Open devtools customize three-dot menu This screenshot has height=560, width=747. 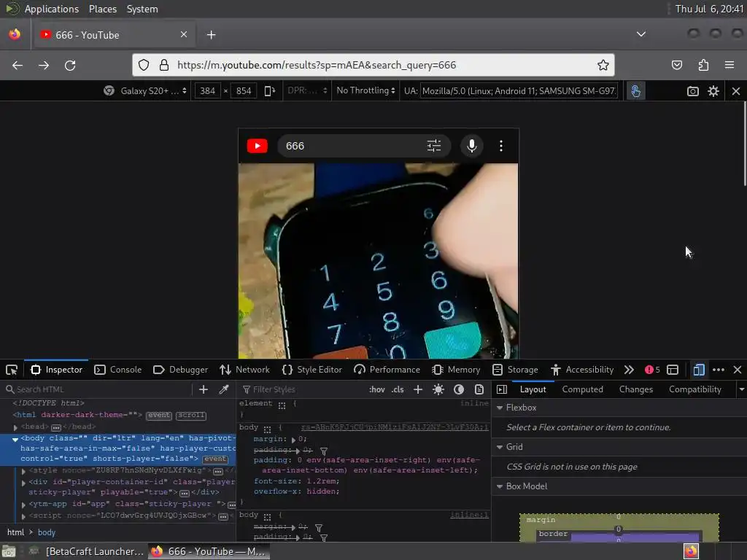(x=719, y=370)
